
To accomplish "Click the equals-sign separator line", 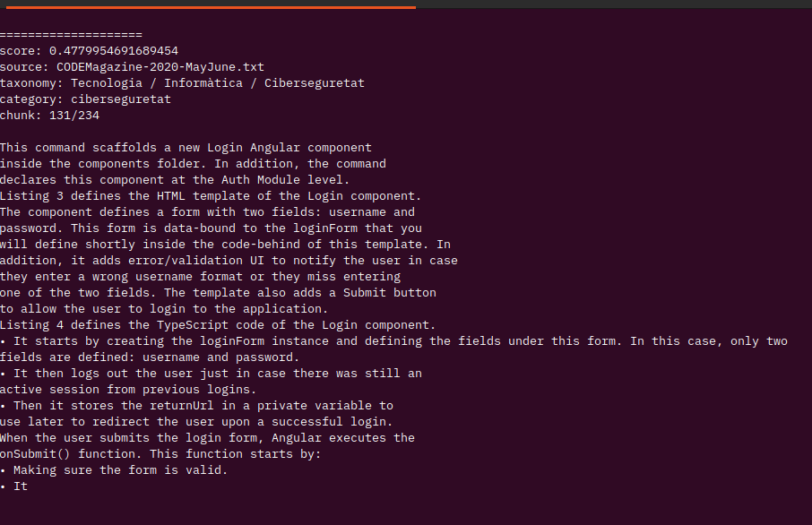I will [71, 35].
